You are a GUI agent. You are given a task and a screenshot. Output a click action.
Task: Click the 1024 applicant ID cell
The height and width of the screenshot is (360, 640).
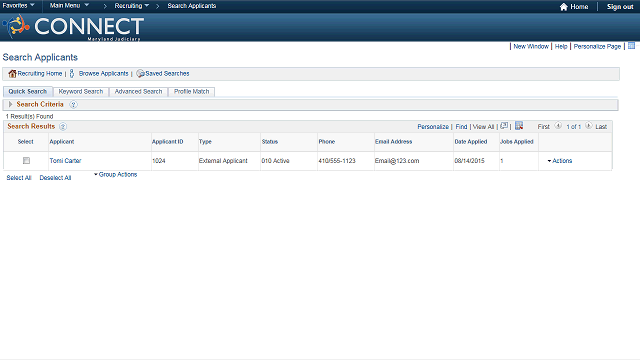pos(159,161)
